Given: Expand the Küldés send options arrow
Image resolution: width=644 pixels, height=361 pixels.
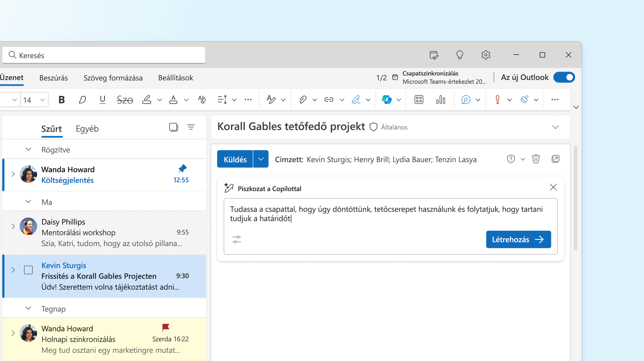Looking at the screenshot, I should 261,159.
